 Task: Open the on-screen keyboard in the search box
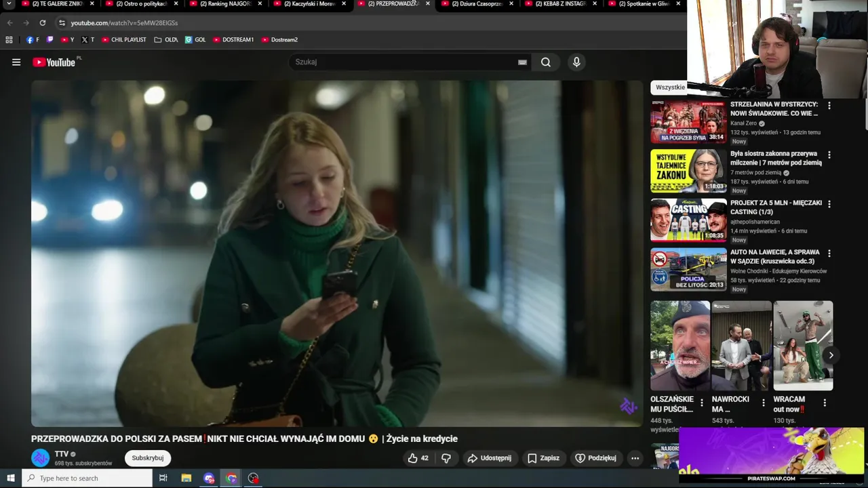click(x=522, y=62)
